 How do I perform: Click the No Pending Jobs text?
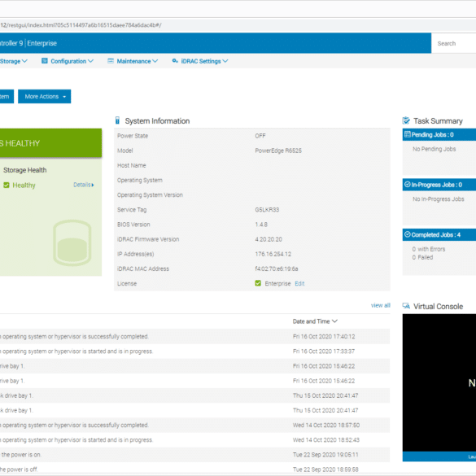pyautogui.click(x=435, y=149)
